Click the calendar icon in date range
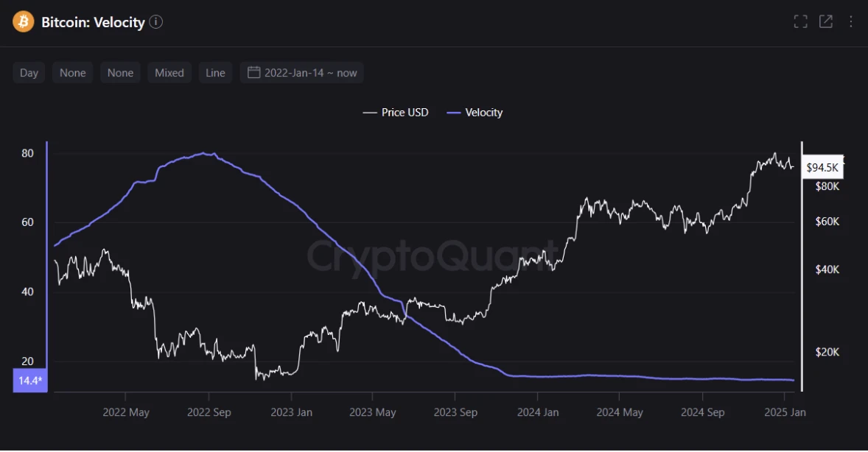The height and width of the screenshot is (452, 868). click(x=253, y=72)
